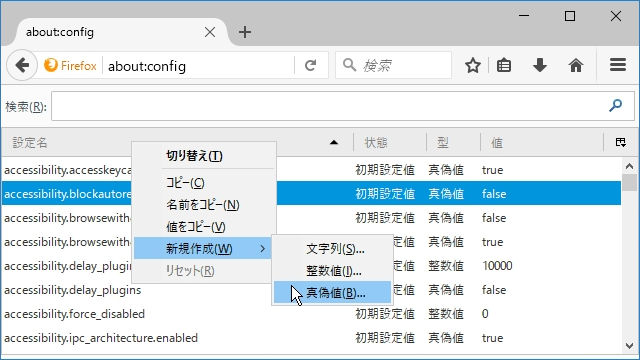
Task: Click the 検索(R) filter input field
Action: point(343,106)
